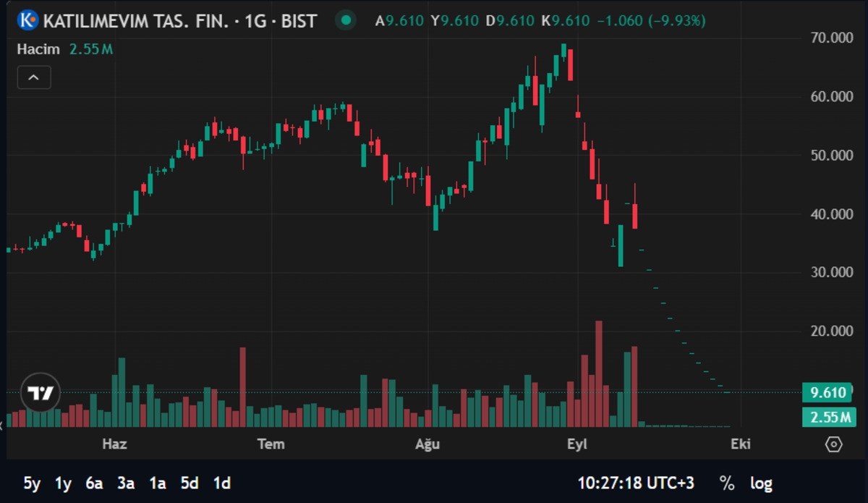Open the timezone menu showing UTC+3
The height and width of the screenshot is (503, 868).
637,483
